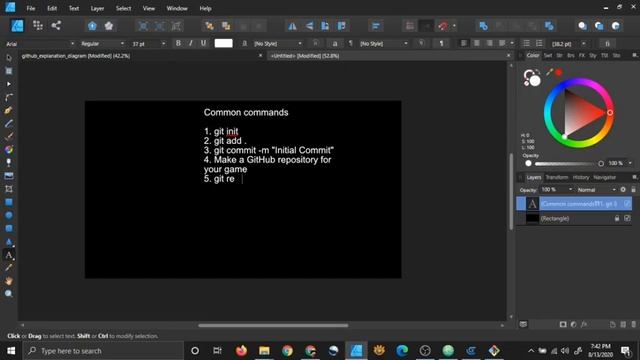The width and height of the screenshot is (640, 360).
Task: Select the Pen tool
Action: point(9,110)
